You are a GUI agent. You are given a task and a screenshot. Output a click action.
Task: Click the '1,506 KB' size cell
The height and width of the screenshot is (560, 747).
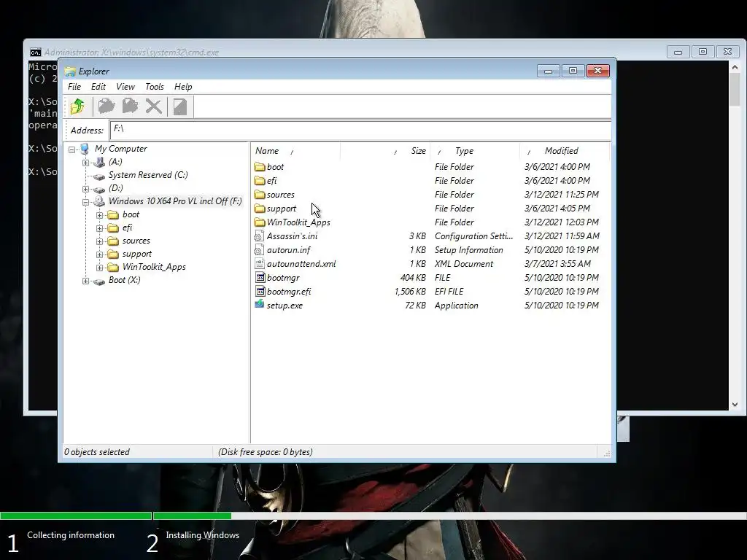(x=410, y=292)
